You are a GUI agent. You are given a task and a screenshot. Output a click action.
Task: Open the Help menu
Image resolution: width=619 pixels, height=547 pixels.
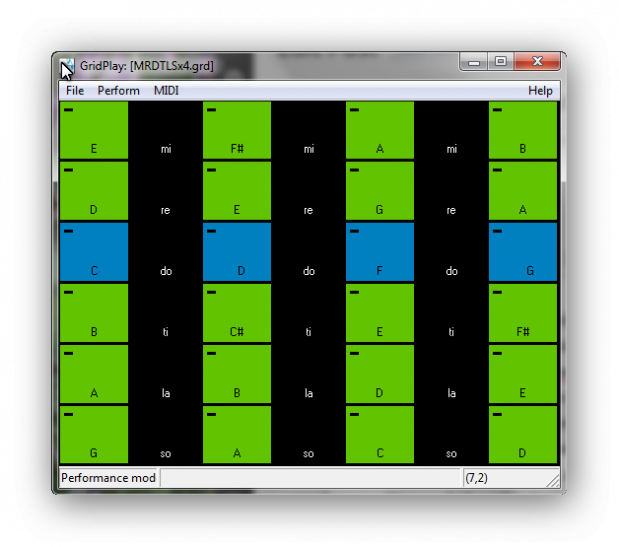click(540, 91)
